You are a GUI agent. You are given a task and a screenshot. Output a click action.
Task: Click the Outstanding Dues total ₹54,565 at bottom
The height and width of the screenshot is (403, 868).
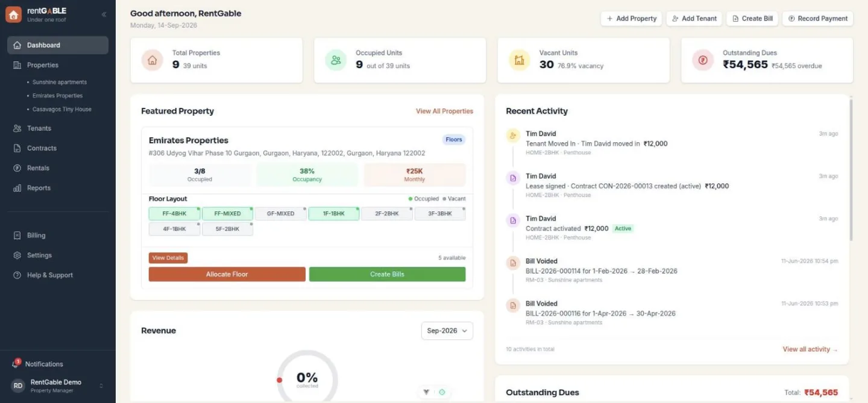(x=821, y=393)
